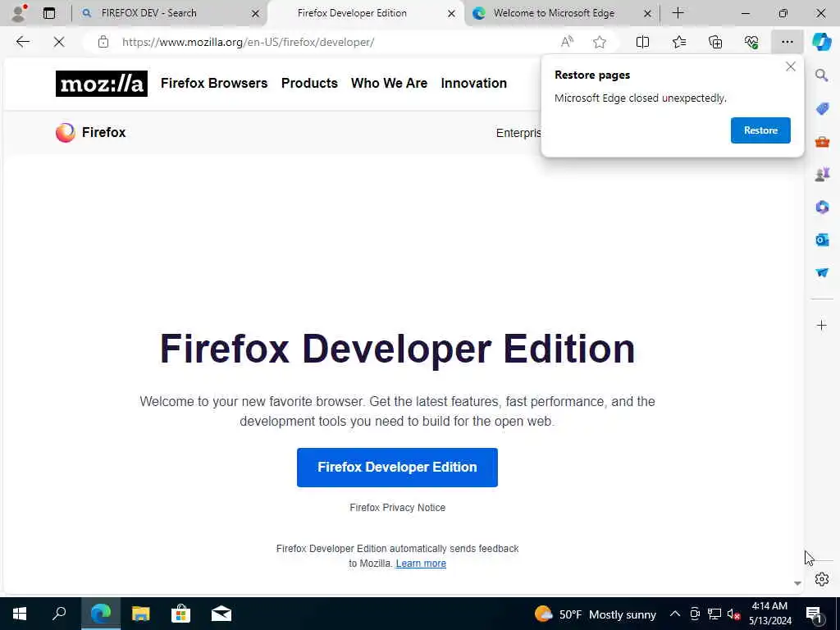The width and height of the screenshot is (840, 630).
Task: Open Browser essentials heart icon
Action: point(751,42)
